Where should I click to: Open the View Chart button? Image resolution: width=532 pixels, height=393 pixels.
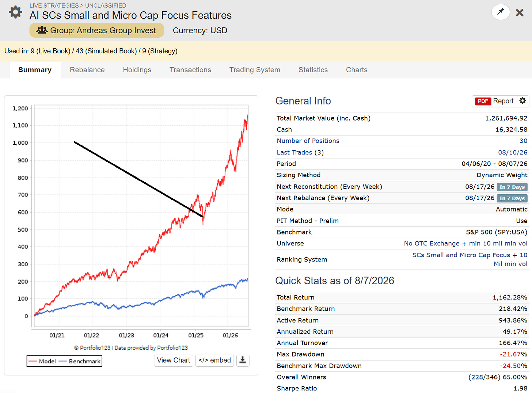pyautogui.click(x=174, y=360)
